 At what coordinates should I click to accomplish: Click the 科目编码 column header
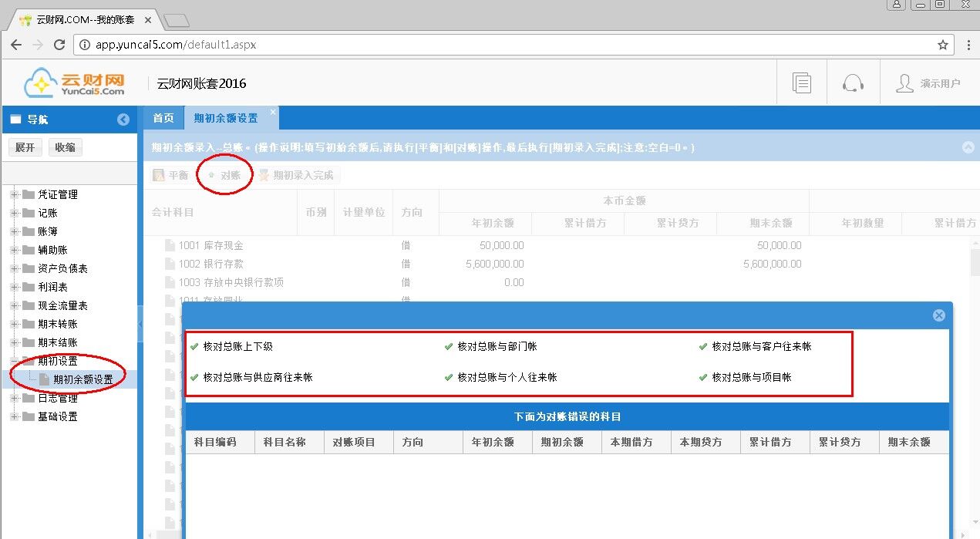215,443
